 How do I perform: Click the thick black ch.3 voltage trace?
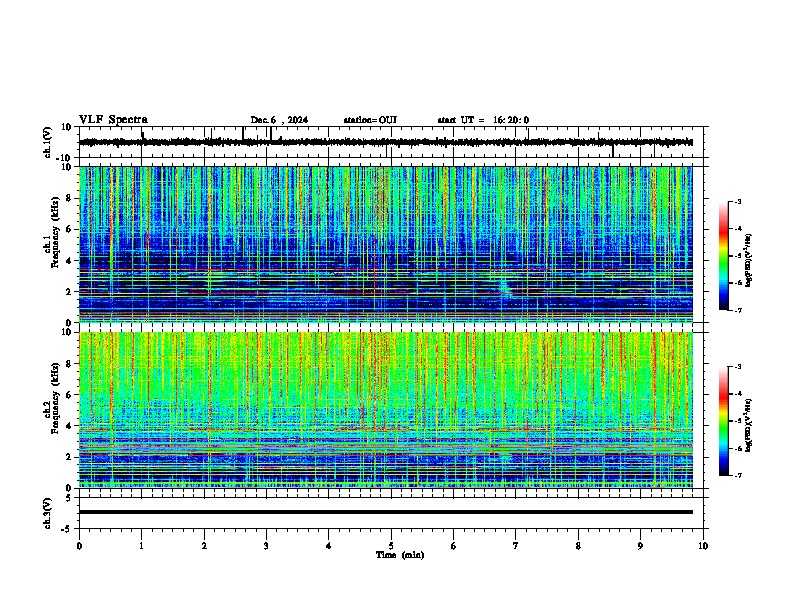pyautogui.click(x=385, y=512)
